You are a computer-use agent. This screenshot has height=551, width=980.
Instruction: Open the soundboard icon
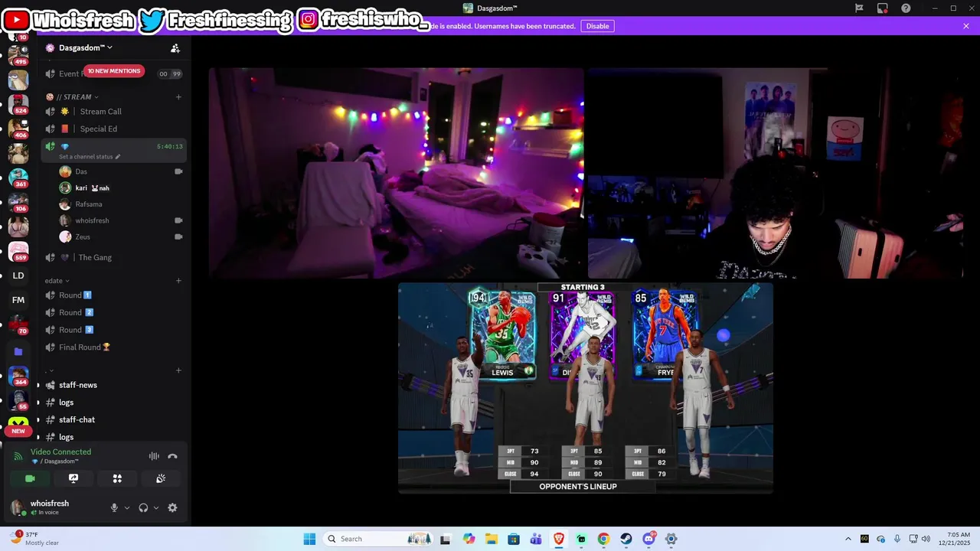[x=161, y=478]
